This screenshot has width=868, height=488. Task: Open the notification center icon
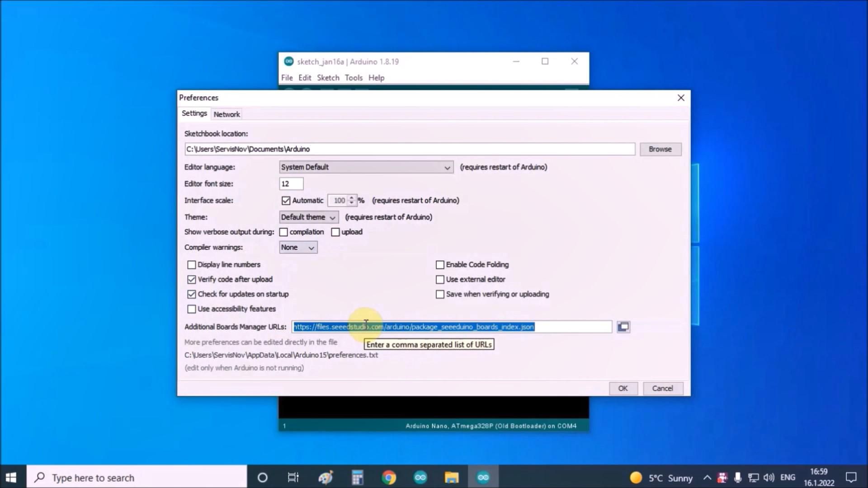pyautogui.click(x=851, y=478)
